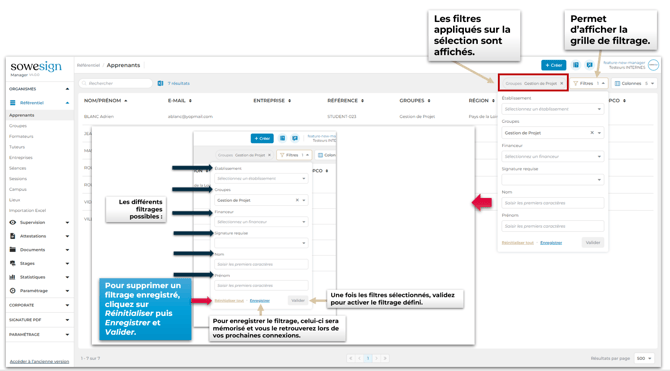Viewport: 670px width, 371px height.
Task: Click Réinitialiser tout in the right filter panel
Action: tap(517, 243)
